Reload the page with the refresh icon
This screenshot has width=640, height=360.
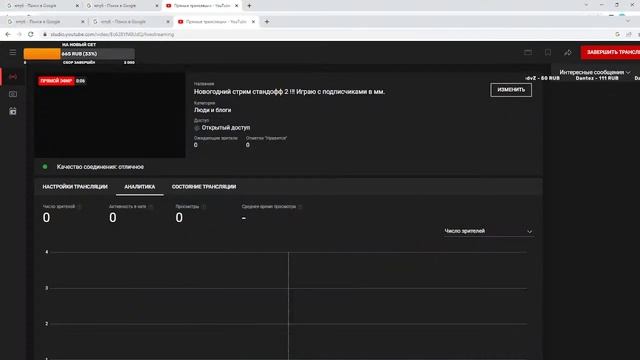click(31, 34)
